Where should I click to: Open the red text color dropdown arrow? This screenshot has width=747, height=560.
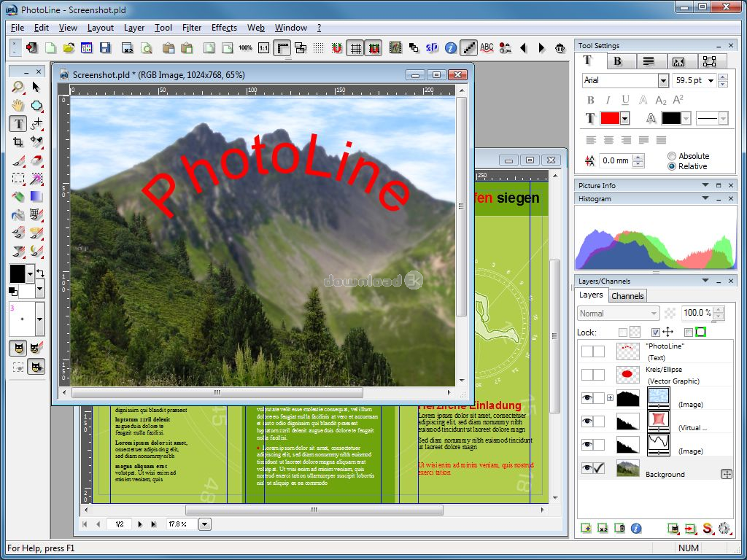pos(624,119)
